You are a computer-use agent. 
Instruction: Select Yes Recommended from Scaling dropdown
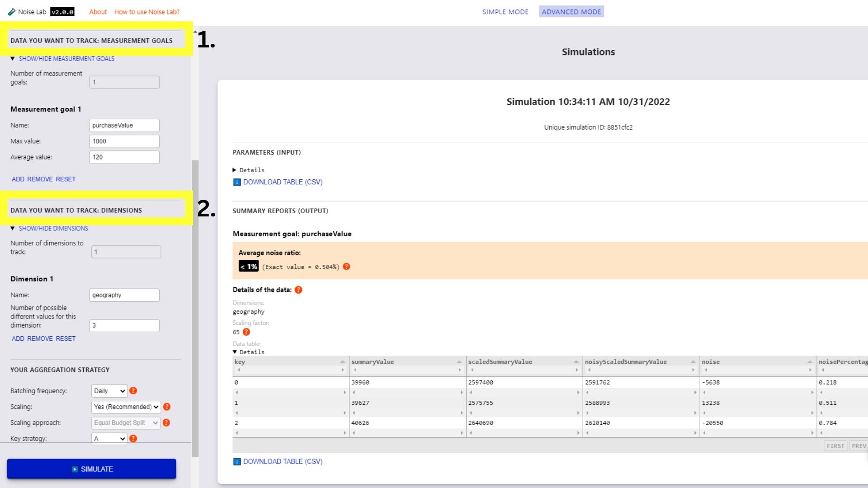pos(126,406)
